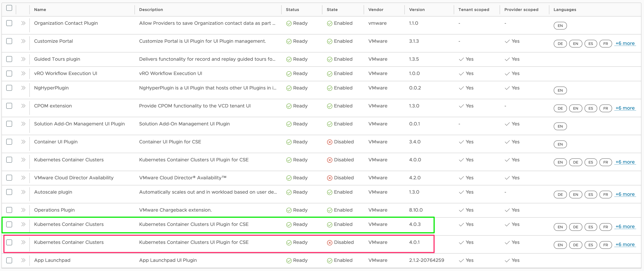Expand the vRO Workflow Execution UI row
Viewport: 644px width, 271px height.
point(23,73)
